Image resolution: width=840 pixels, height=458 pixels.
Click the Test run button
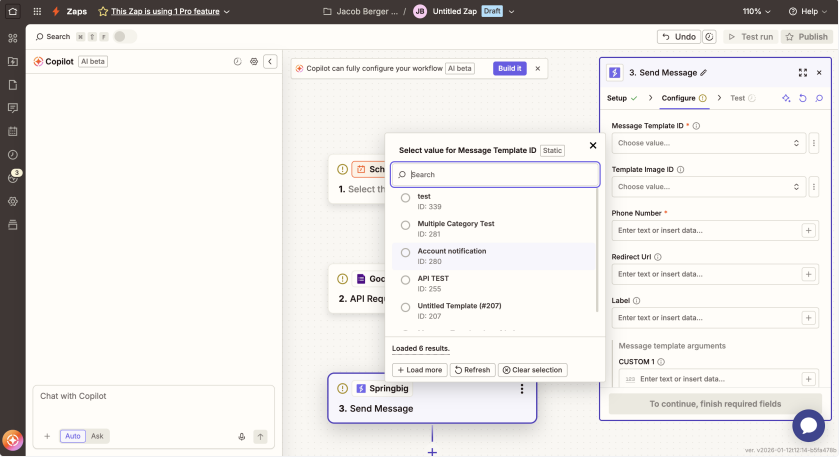(x=751, y=37)
